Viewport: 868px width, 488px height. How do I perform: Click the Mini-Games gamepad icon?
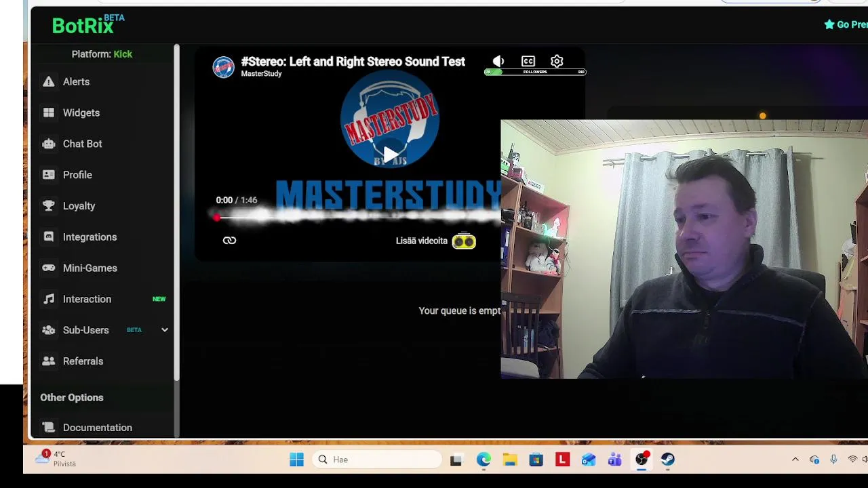click(49, 268)
